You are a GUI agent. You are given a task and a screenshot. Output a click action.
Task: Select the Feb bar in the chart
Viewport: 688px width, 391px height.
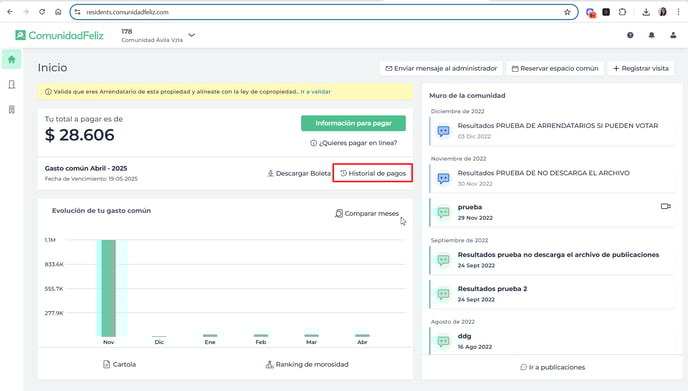[x=261, y=335]
